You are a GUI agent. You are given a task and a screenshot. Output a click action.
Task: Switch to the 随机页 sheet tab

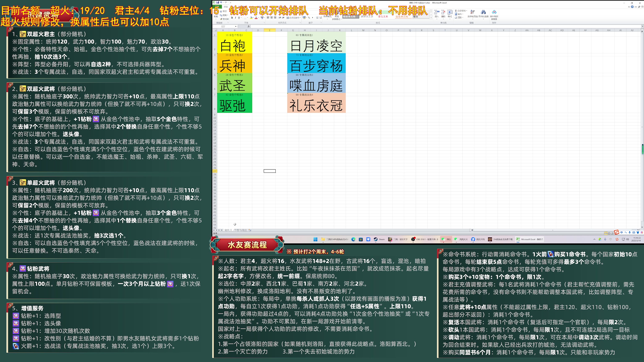(x=228, y=230)
